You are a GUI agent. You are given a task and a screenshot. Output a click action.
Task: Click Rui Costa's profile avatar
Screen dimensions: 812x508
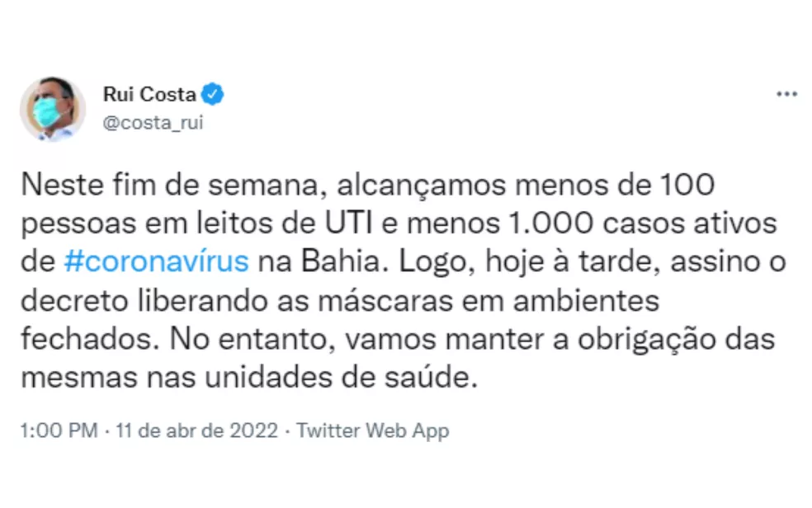53,109
